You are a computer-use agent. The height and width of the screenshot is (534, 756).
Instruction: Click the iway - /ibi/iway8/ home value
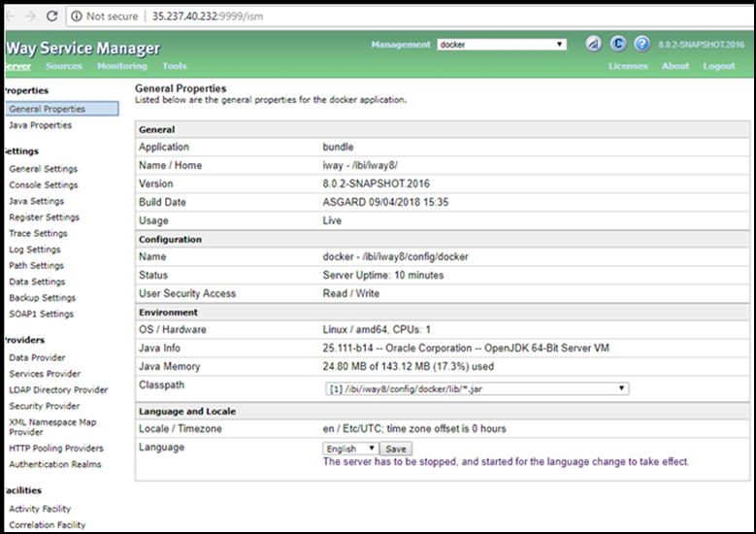pos(360,165)
